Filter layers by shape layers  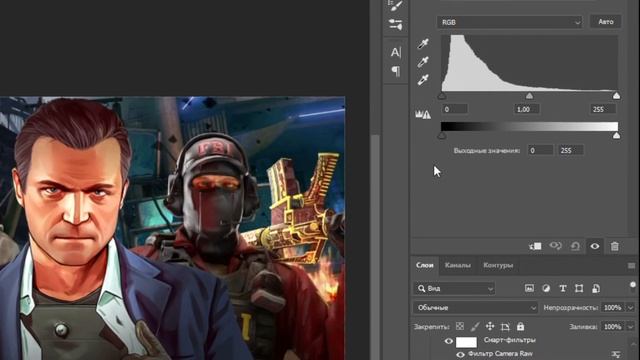(579, 288)
